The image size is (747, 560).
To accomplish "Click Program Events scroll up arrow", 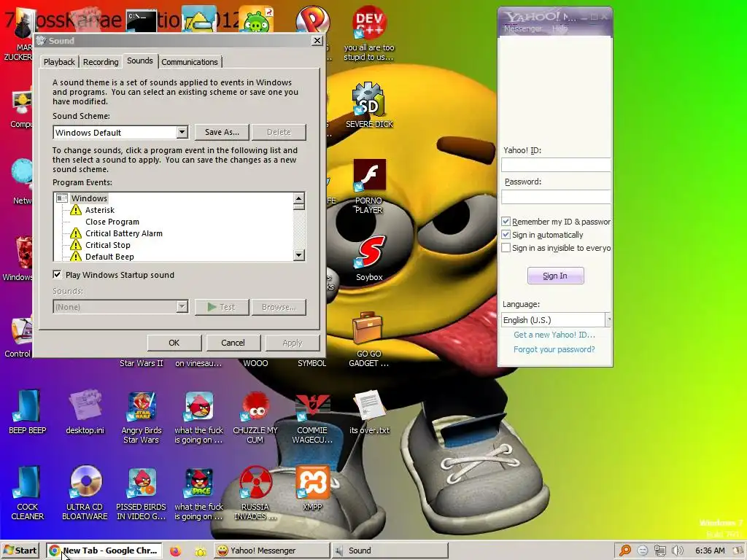I will [x=298, y=198].
